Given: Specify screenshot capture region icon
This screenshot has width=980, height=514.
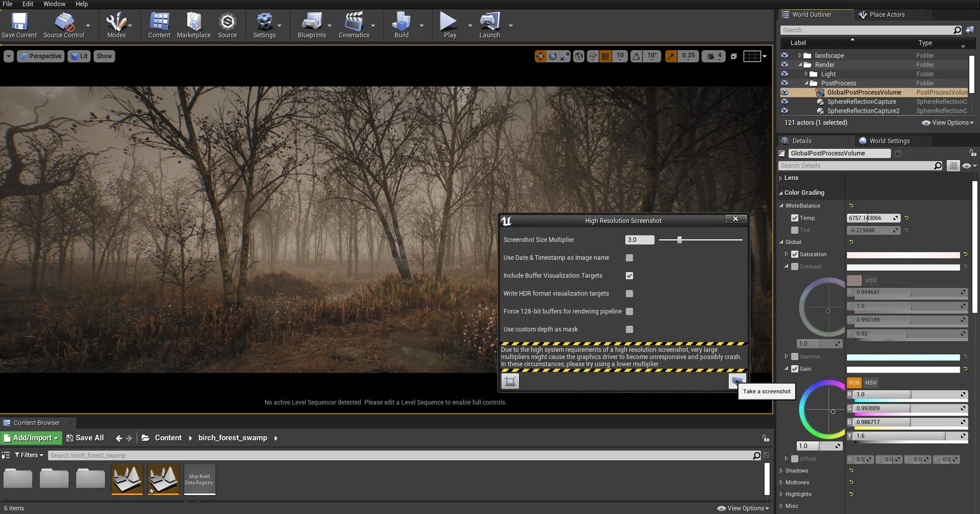Looking at the screenshot, I should [510, 381].
